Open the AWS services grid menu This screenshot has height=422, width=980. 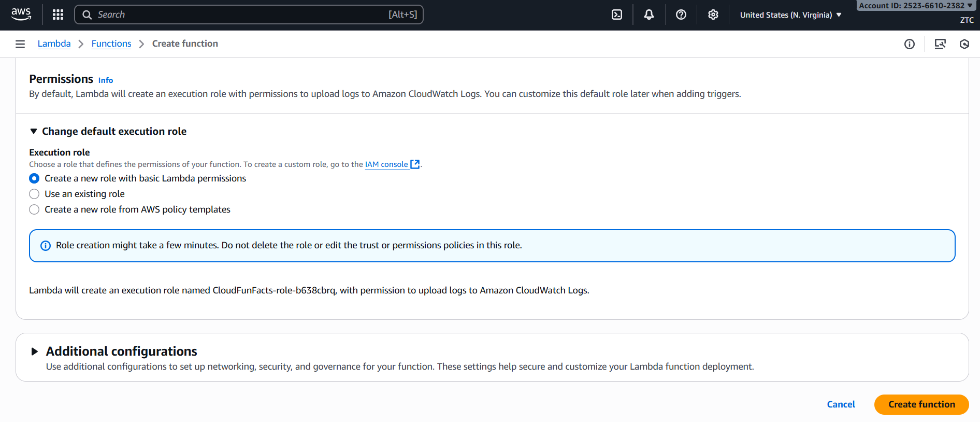coord(58,15)
